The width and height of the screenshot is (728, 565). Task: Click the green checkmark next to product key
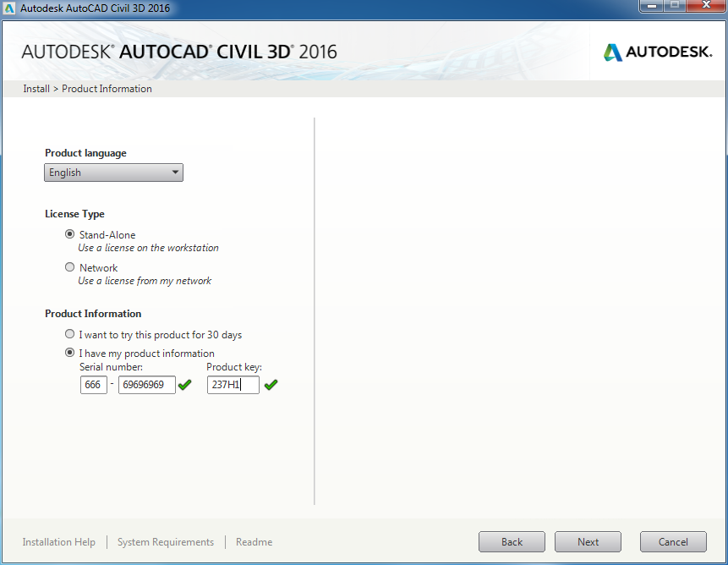(271, 385)
